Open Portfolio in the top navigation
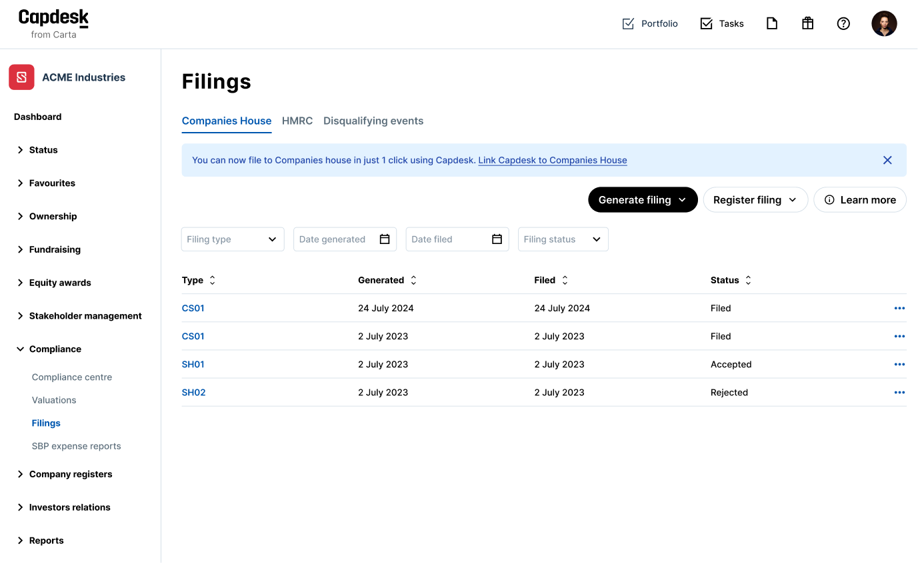The image size is (924, 572). (x=650, y=23)
